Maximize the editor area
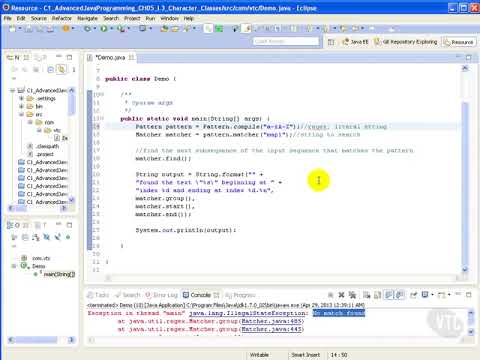480x360 pixels. (x=468, y=58)
